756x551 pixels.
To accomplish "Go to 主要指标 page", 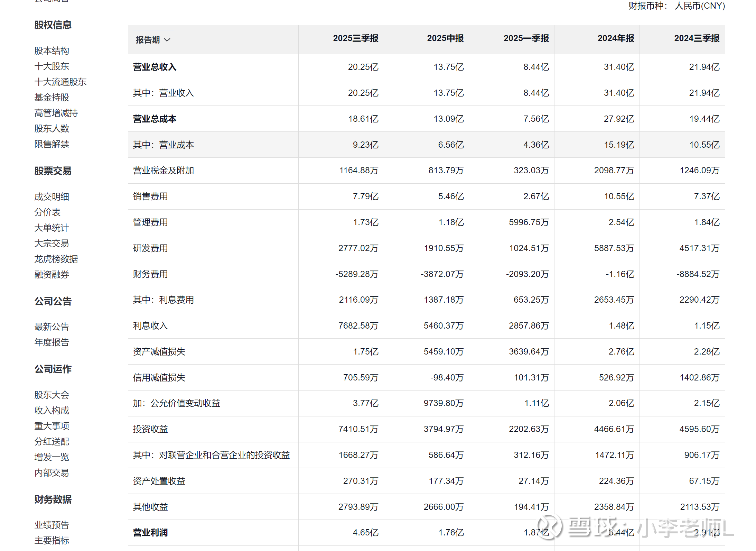I will [52, 541].
